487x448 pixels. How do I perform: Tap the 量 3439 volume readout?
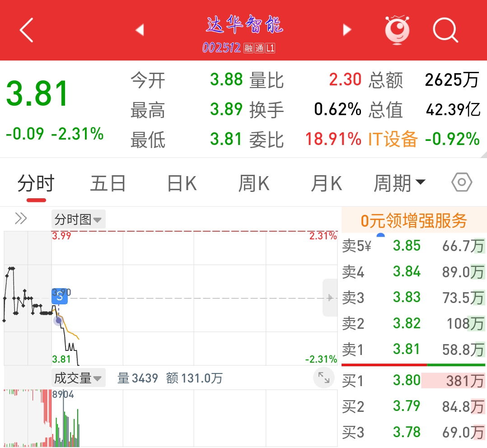[138, 378]
